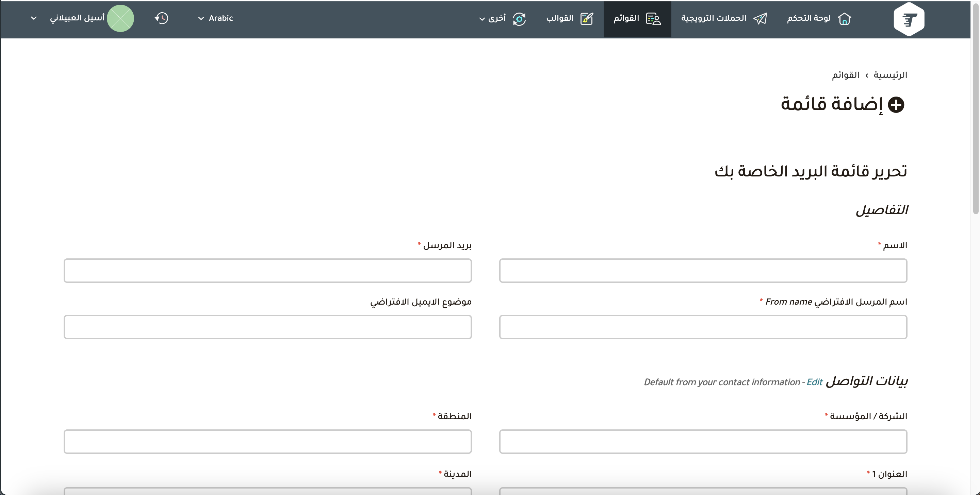This screenshot has width=980, height=495.
Task: Open the لوحة التحكم menu item
Action: coord(809,18)
